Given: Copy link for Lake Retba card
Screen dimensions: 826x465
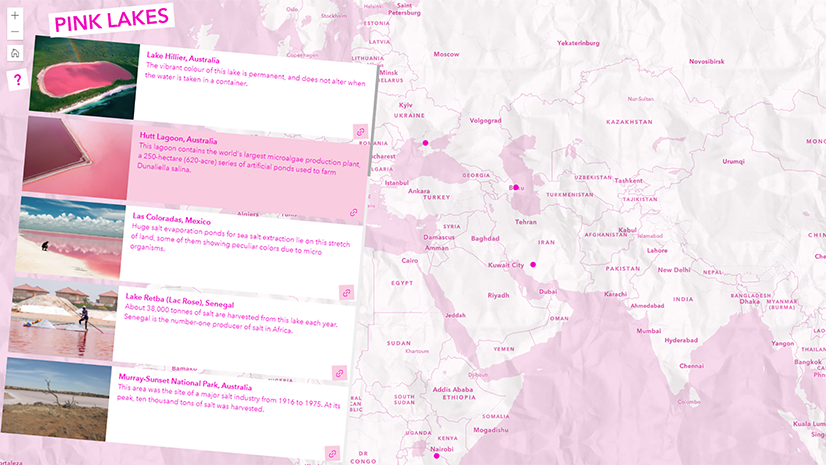Looking at the screenshot, I should [x=339, y=373].
